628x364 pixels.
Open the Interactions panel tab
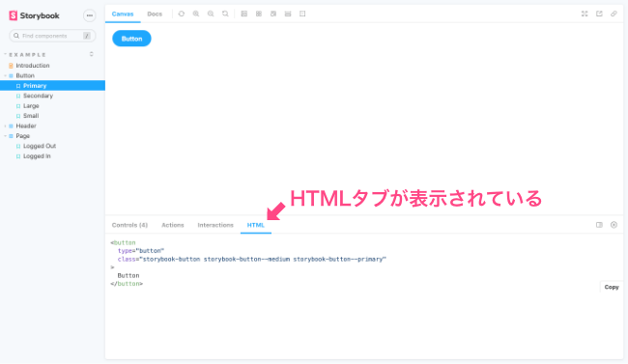(x=215, y=225)
